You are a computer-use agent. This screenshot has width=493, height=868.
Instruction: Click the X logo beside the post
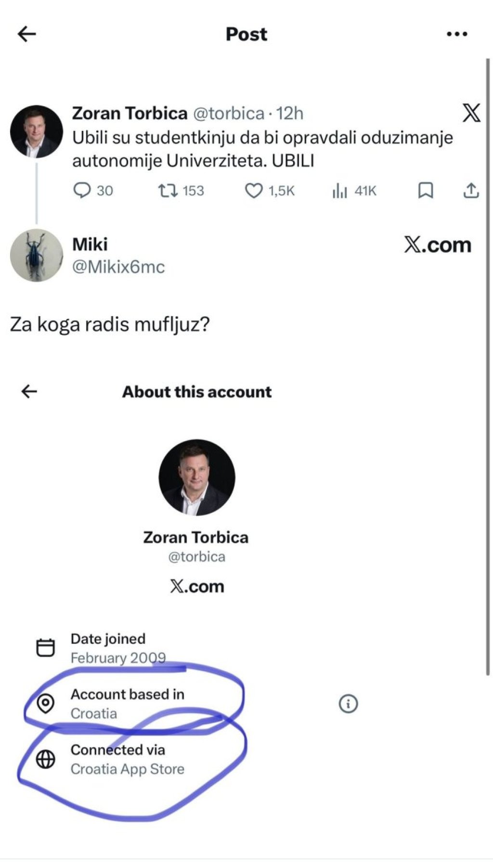click(x=471, y=114)
